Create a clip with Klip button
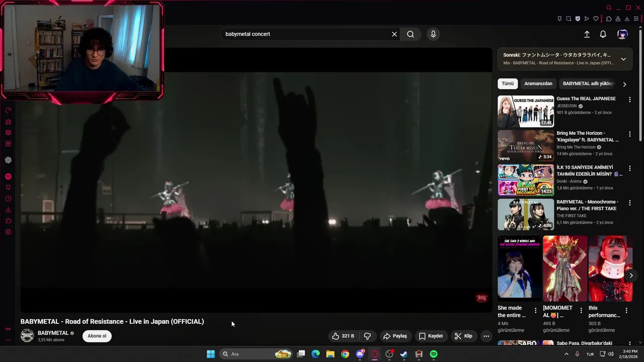This screenshot has width=644, height=362. point(463,336)
